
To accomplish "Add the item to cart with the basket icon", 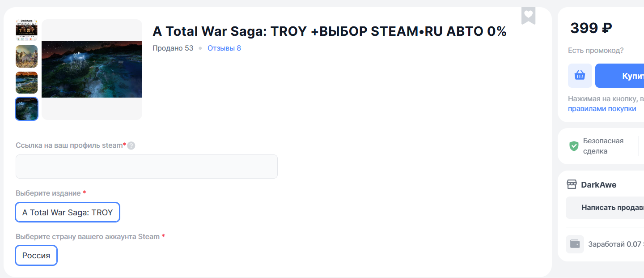I will point(580,76).
